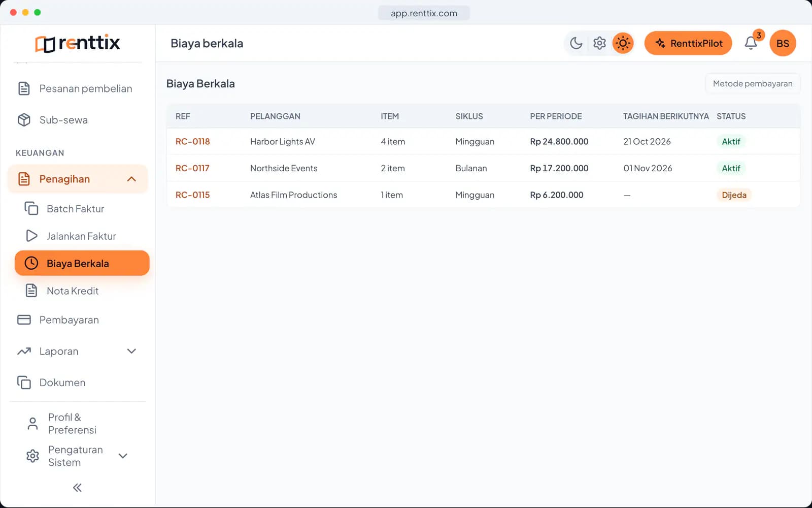Open Profil & Preferensi person icon
This screenshot has height=508, width=812.
pyautogui.click(x=32, y=424)
